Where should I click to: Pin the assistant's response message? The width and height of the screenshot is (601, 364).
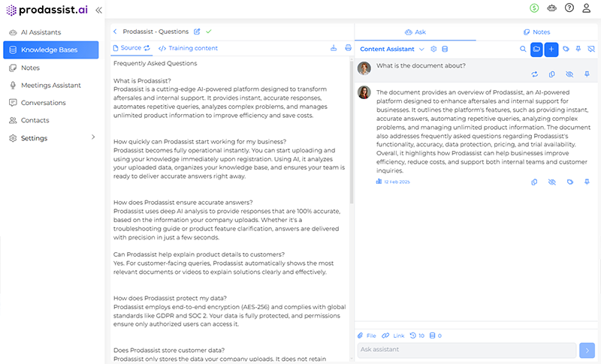tap(587, 182)
